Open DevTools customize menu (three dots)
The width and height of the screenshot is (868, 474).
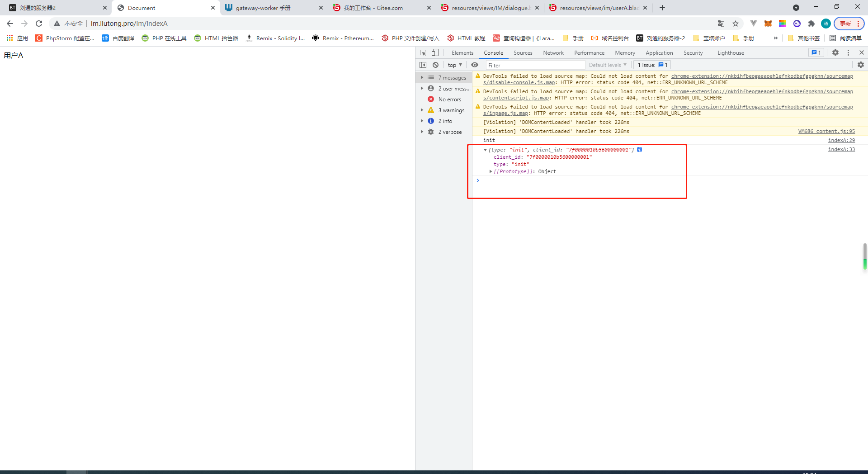click(848, 52)
